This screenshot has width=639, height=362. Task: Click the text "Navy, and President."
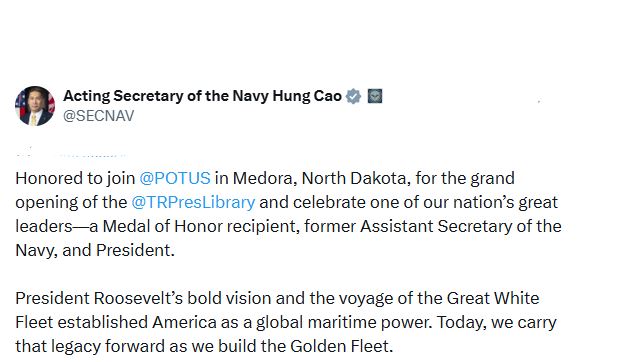click(95, 250)
